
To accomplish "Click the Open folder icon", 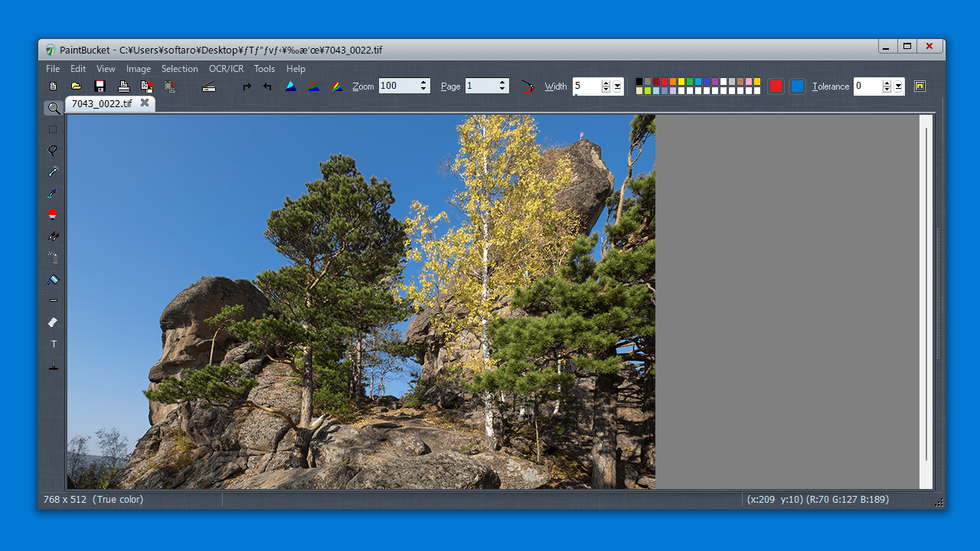I will (x=77, y=86).
